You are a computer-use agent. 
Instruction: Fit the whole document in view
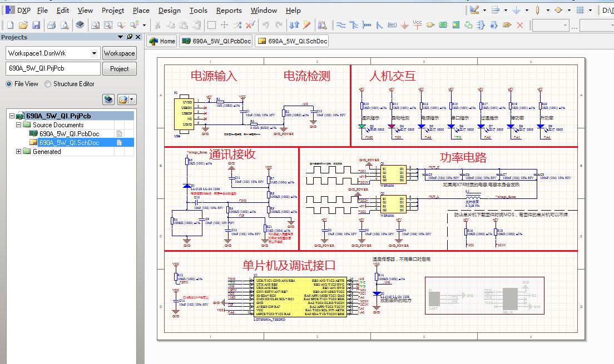pyautogui.click(x=95, y=26)
